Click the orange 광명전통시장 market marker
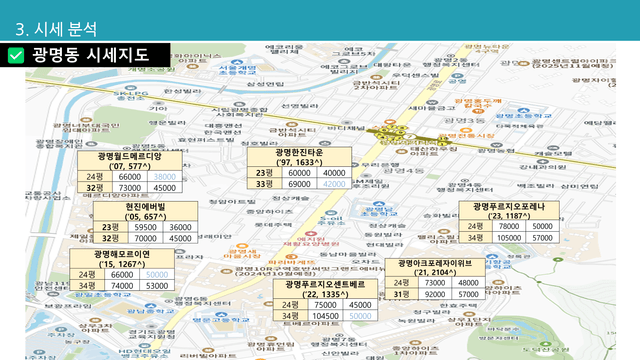The image size is (640, 360). (466, 130)
